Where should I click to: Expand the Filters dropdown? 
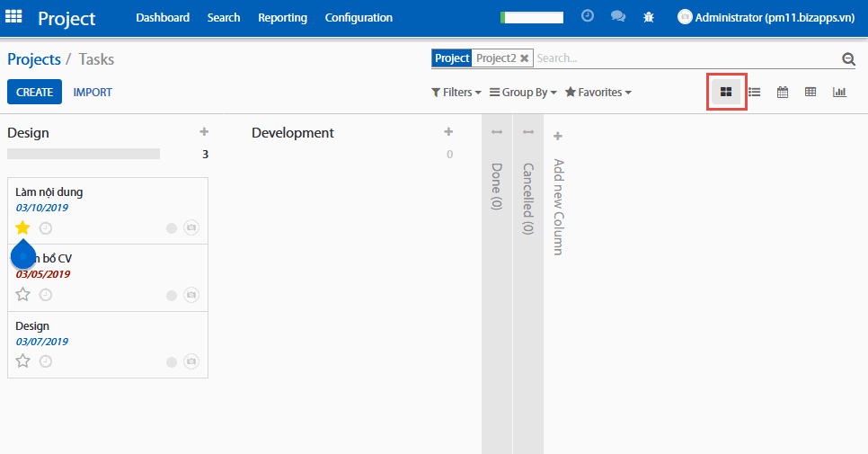pyautogui.click(x=456, y=92)
